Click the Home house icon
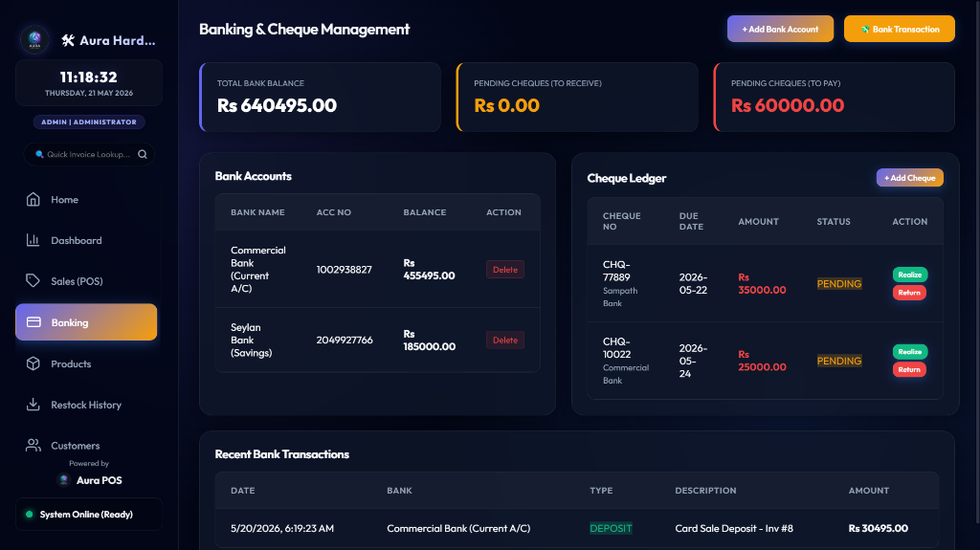Screen dimensions: 980x550 [x=33, y=199]
